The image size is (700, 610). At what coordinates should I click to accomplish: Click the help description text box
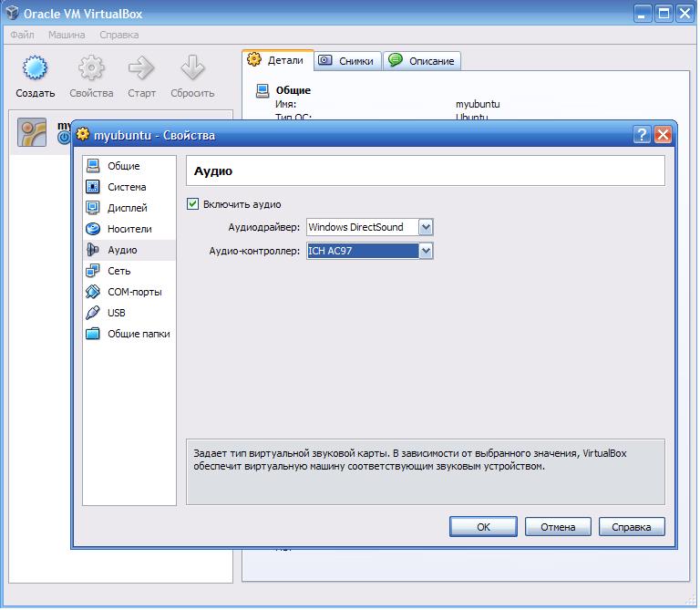(x=426, y=472)
